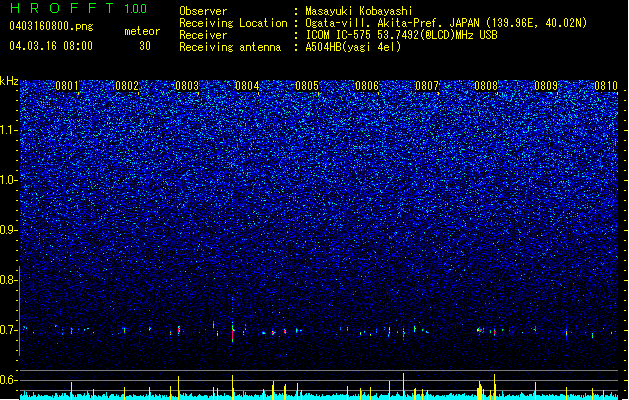Click the 0803 time marker
Image resolution: width=629 pixels, height=400 pixels.
187,86
